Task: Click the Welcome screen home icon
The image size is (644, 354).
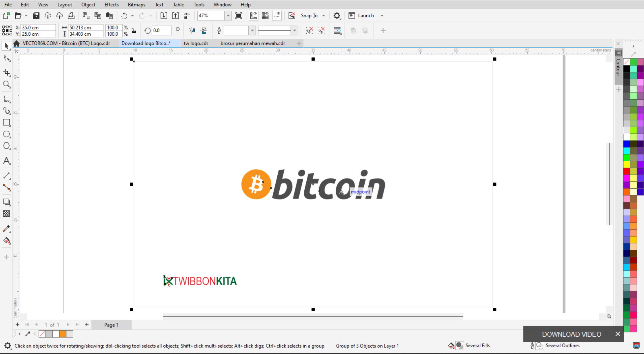Action: click(17, 43)
